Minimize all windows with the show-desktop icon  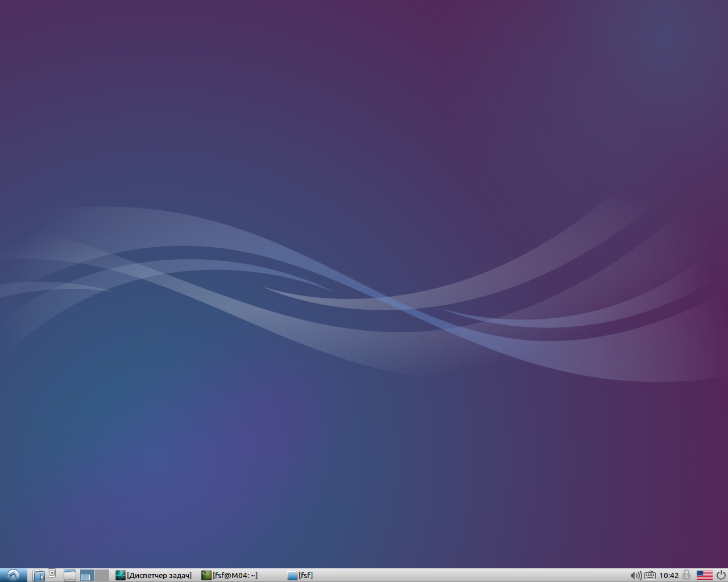[x=69, y=575]
